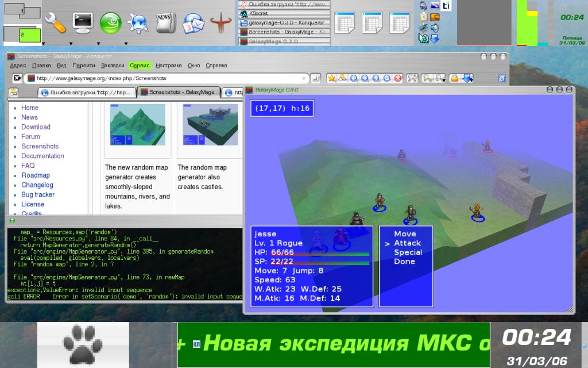
Task: Click the Forward arrow in Konqueror toolbar
Action: [x=365, y=78]
